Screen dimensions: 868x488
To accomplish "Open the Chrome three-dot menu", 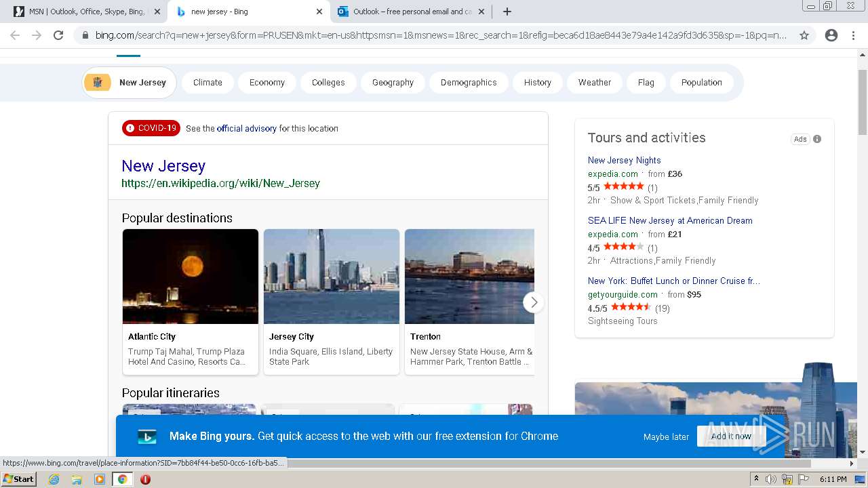I will point(853,35).
